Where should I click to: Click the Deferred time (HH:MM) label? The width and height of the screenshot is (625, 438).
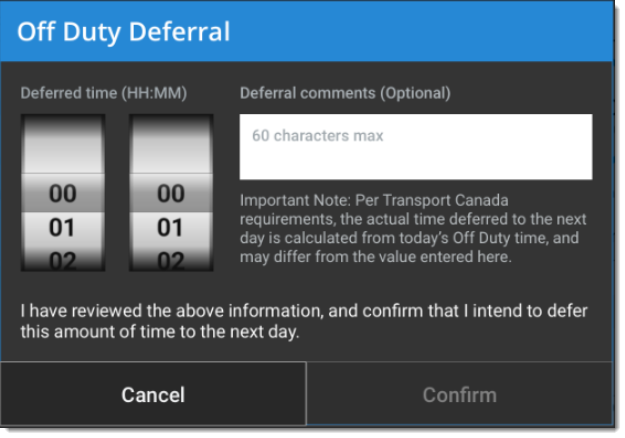click(104, 93)
